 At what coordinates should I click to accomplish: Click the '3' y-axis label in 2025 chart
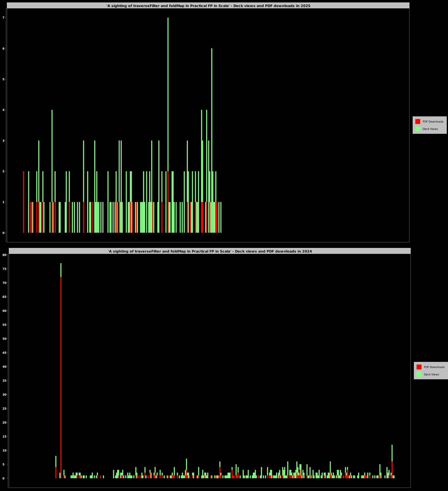tap(3, 141)
